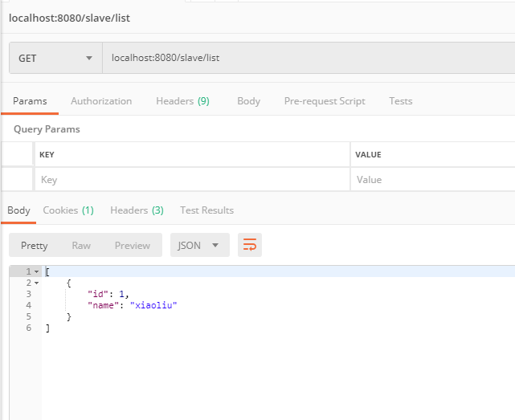Toggle the line wrap icon in response

250,245
